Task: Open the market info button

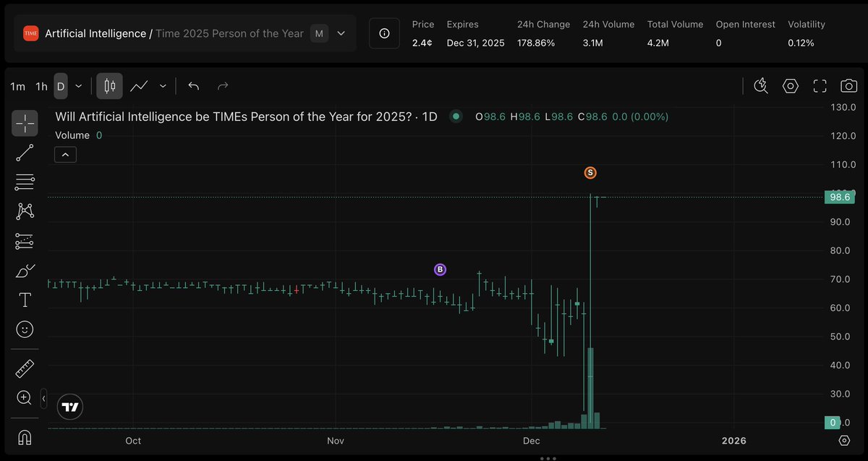Action: pyautogui.click(x=384, y=33)
